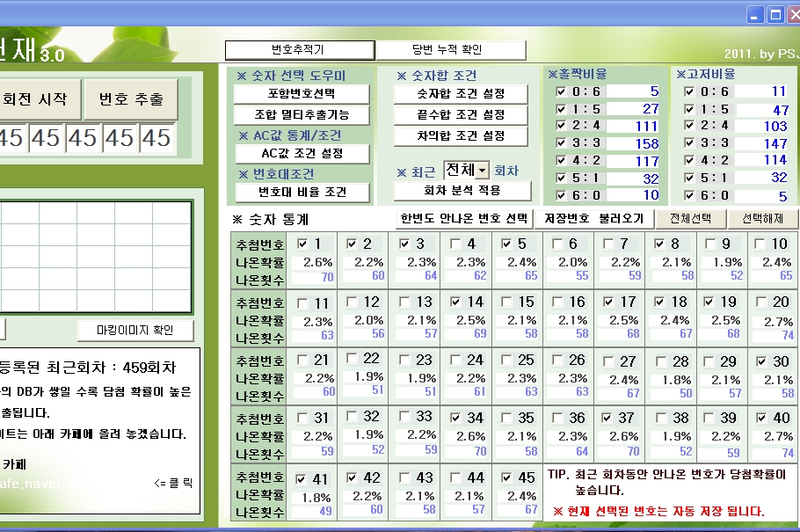Screen dimensions: 800x532
Task: Switch to the 번호추적기 tab
Action: pos(299,50)
